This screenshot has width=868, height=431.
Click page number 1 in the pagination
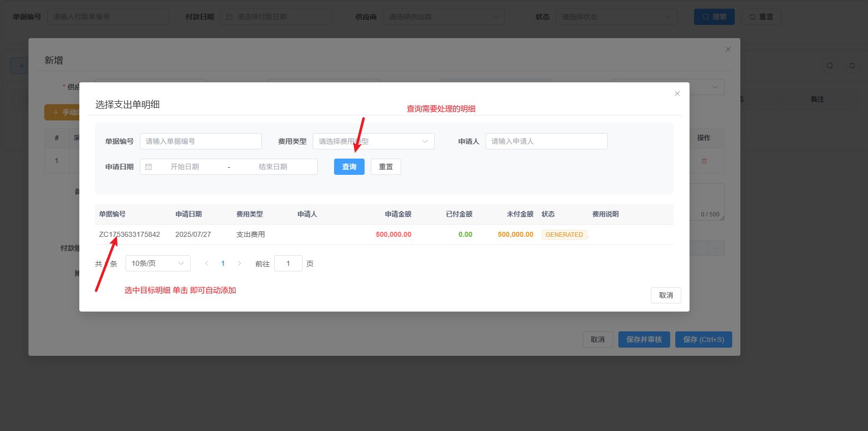pyautogui.click(x=223, y=263)
